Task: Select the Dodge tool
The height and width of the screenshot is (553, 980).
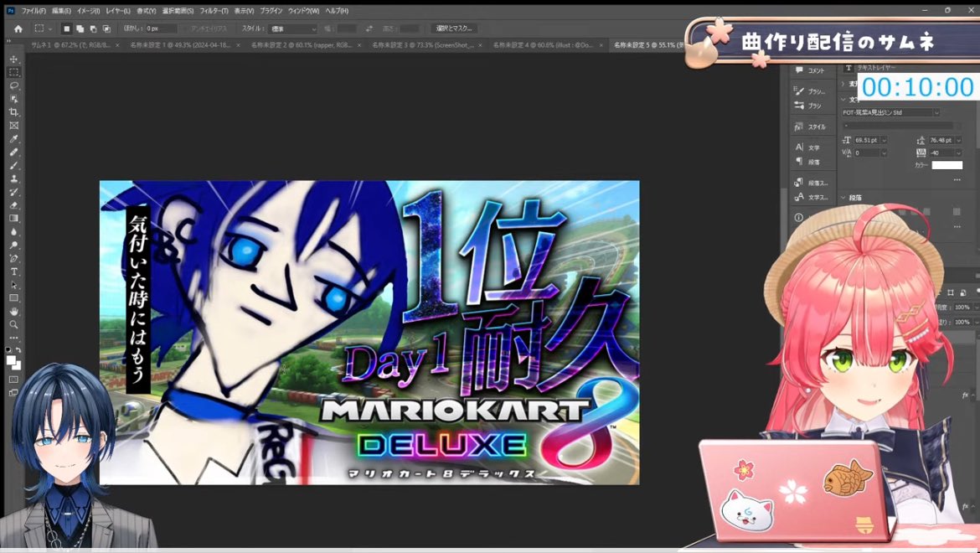Action: click(x=13, y=245)
